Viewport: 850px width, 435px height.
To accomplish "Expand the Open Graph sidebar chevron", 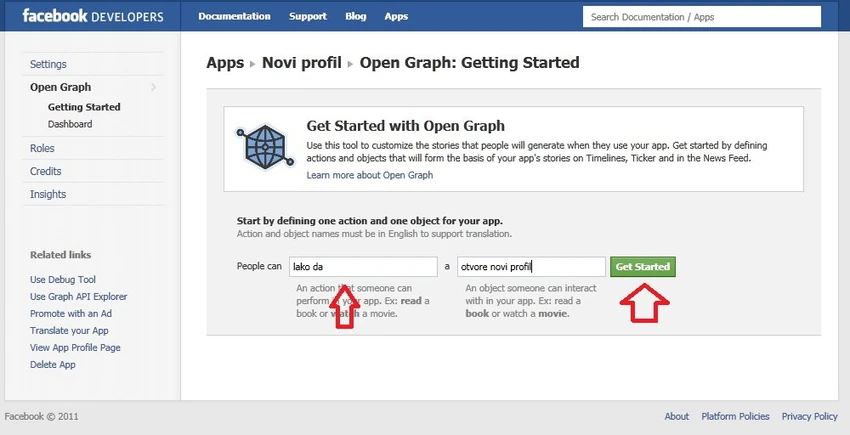I will pyautogui.click(x=153, y=87).
